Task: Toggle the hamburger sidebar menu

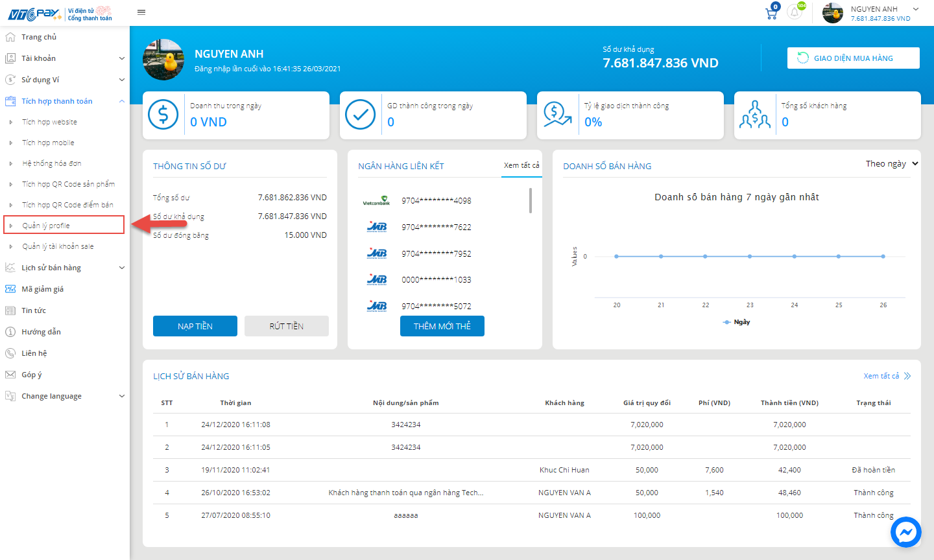Action: coord(141,12)
